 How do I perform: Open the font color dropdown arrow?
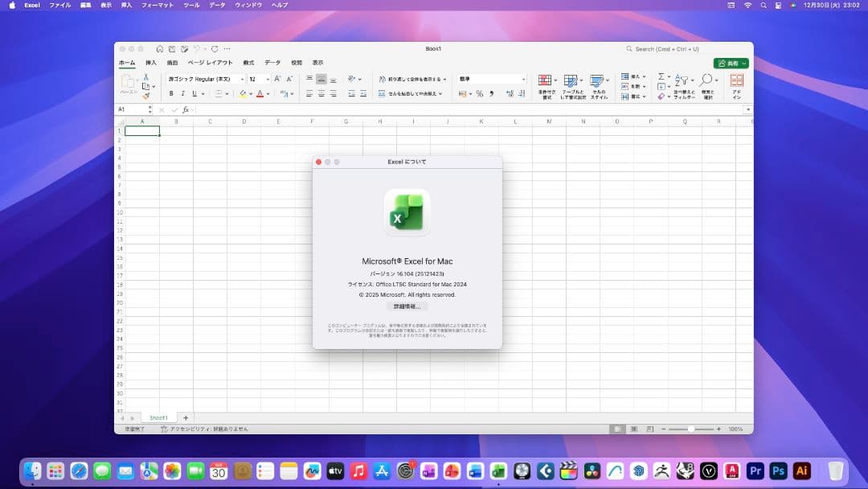268,92
